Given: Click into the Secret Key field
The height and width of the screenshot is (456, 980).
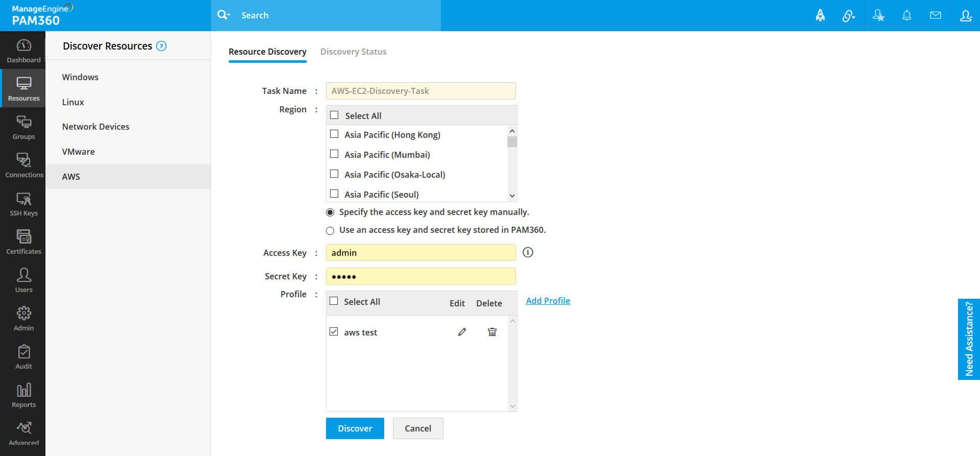Looking at the screenshot, I should [421, 276].
